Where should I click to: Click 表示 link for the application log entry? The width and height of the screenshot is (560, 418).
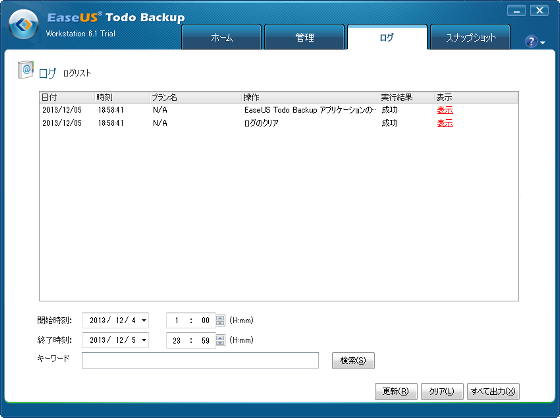click(445, 110)
